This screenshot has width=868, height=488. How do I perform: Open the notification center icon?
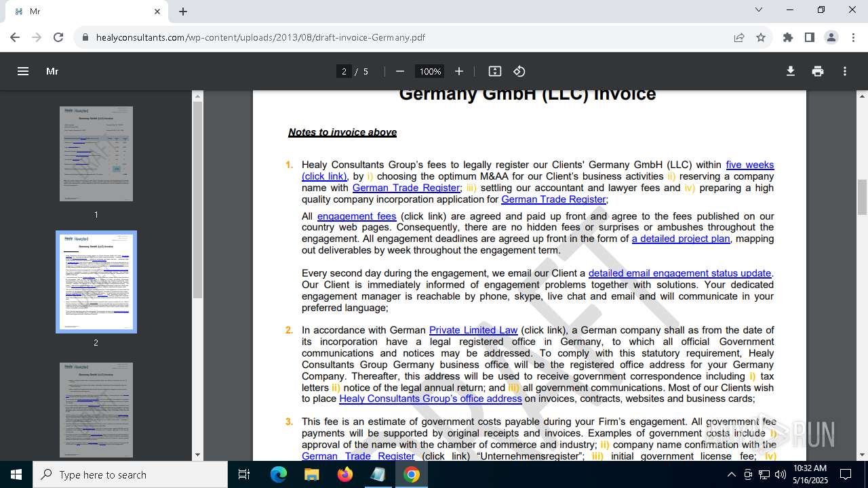[846, 474]
